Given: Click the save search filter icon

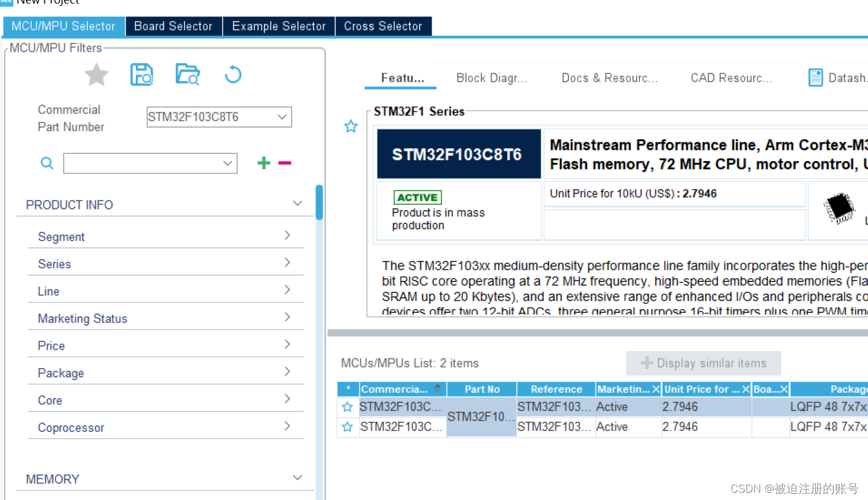Looking at the screenshot, I should pyautogui.click(x=142, y=74).
